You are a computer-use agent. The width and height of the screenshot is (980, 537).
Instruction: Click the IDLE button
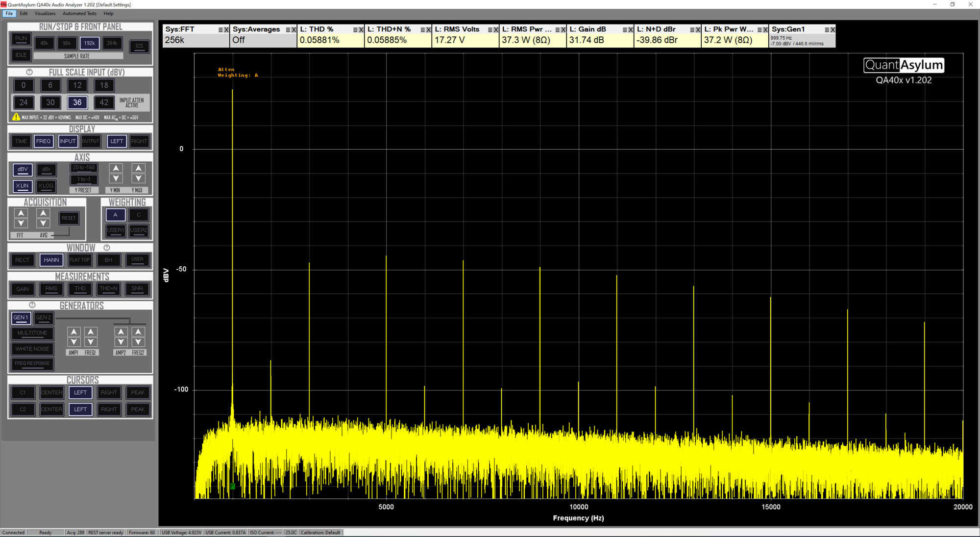[21, 55]
